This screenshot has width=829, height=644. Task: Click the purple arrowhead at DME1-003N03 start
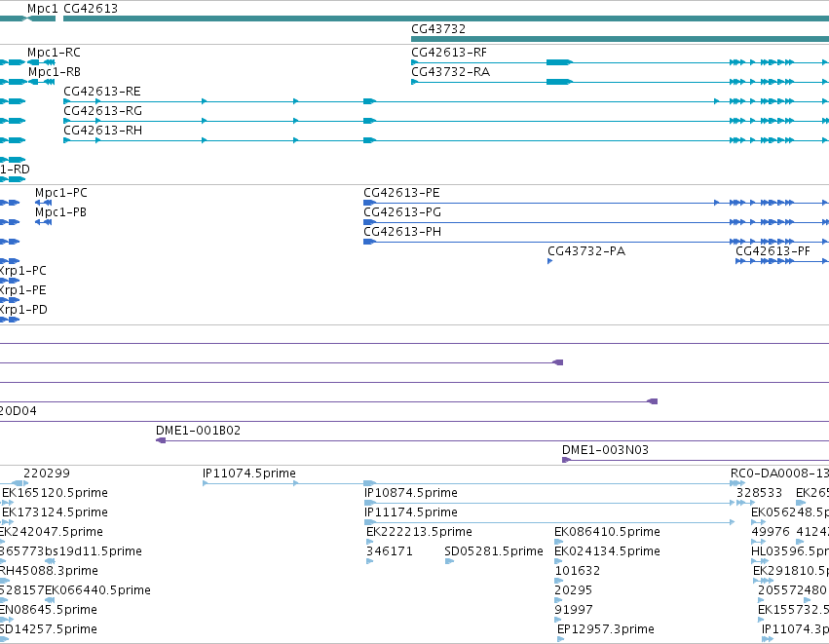(566, 460)
